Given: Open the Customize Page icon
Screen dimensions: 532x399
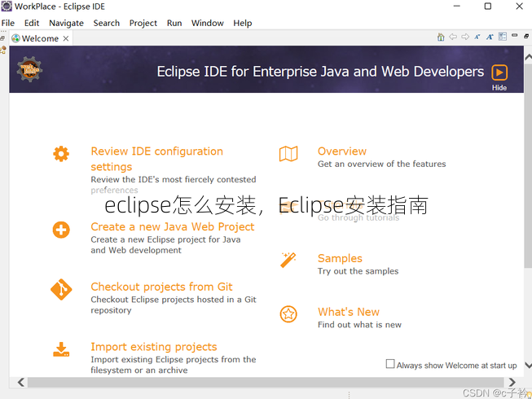Looking at the screenshot, I should point(503,37).
